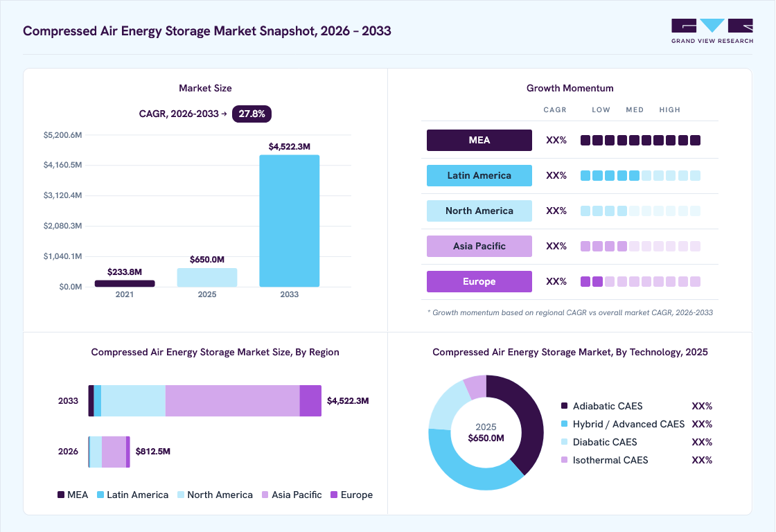This screenshot has width=776, height=532.
Task: Click the 2021 market size bar
Action: point(125,283)
